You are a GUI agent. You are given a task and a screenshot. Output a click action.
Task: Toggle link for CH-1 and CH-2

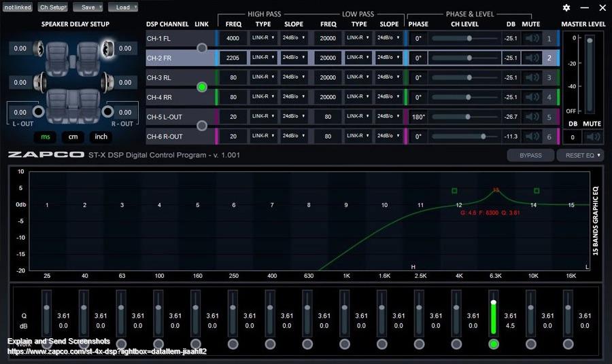[201, 48]
